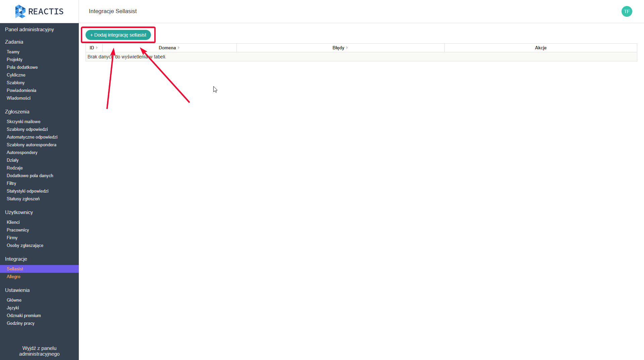Add a new Sellasist integration

118,35
